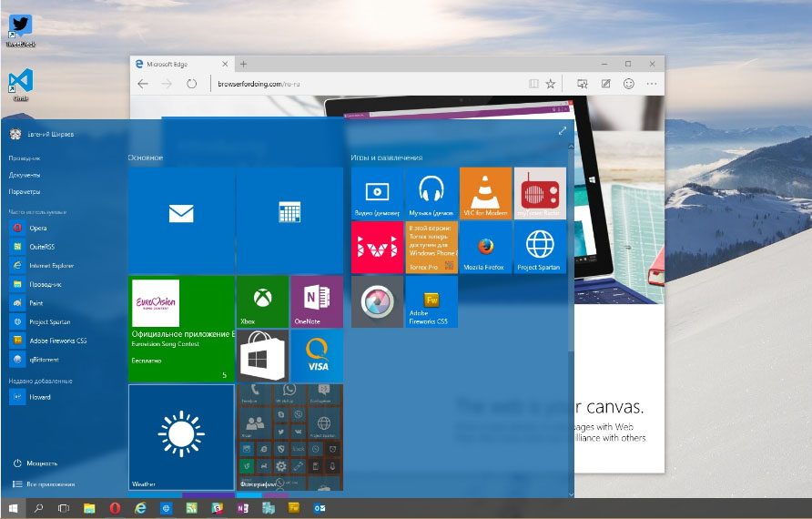Open the round camera lens app tile
Image resolution: width=812 pixels, height=519 pixels.
click(377, 301)
